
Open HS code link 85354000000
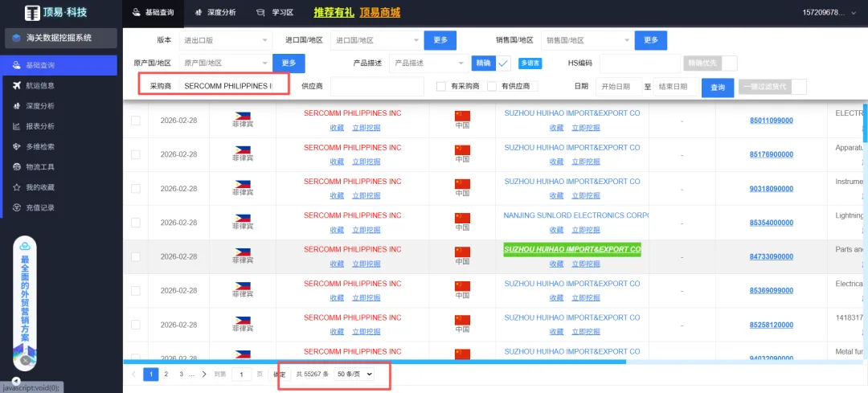click(771, 223)
